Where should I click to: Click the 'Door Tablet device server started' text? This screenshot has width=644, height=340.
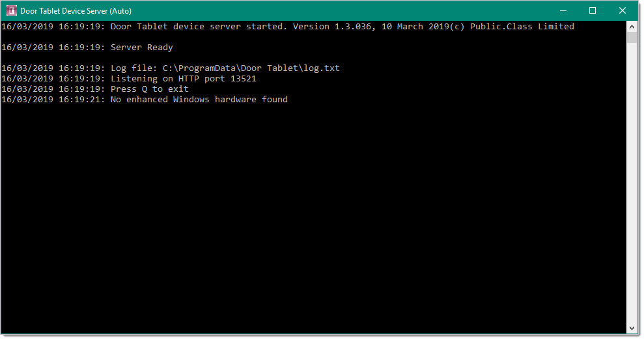point(197,26)
